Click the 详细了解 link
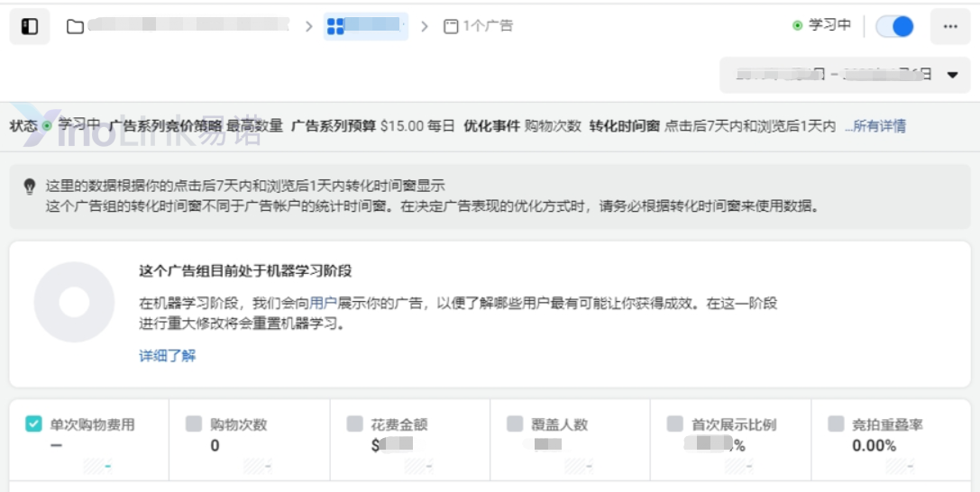The image size is (980, 492). [x=168, y=356]
